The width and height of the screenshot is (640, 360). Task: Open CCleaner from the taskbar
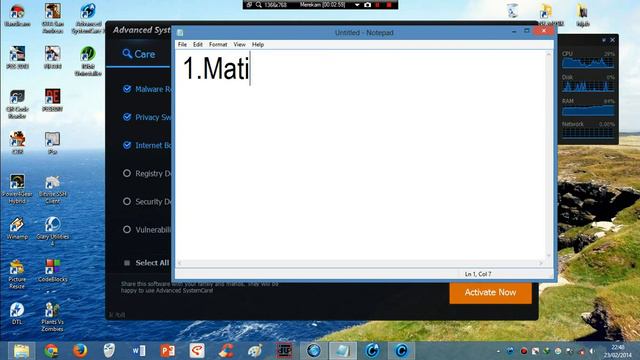click(x=226, y=351)
